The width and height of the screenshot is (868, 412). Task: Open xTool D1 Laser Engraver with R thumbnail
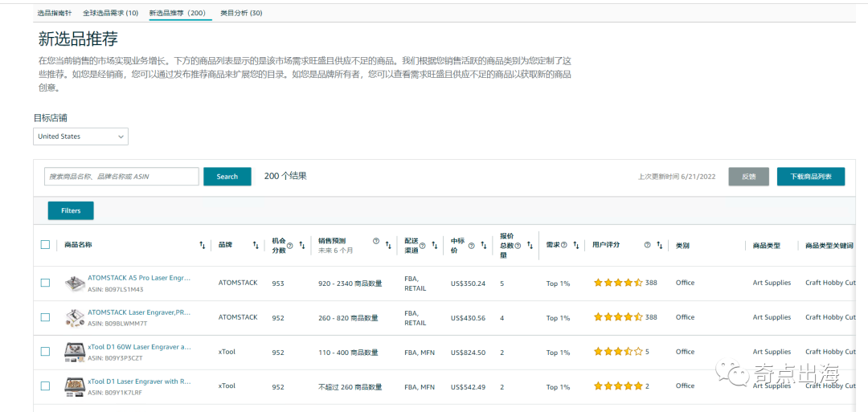click(x=74, y=386)
